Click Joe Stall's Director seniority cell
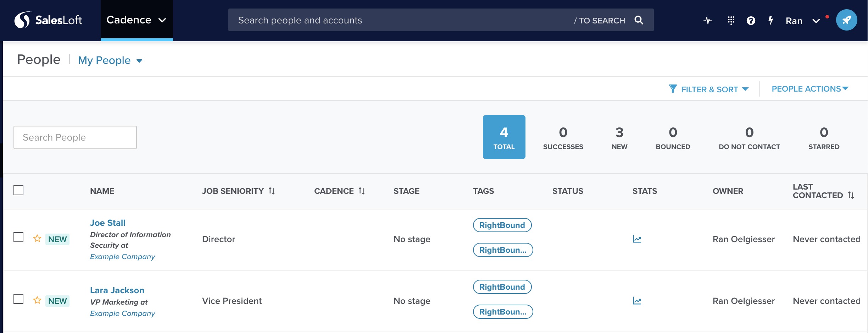This screenshot has width=868, height=333. coord(218,239)
